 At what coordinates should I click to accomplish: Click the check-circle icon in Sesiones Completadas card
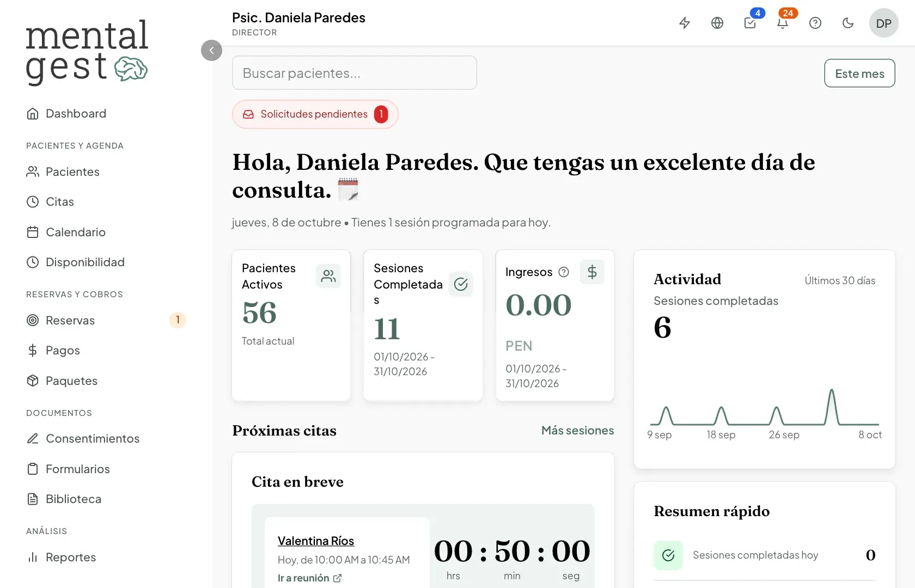point(461,284)
